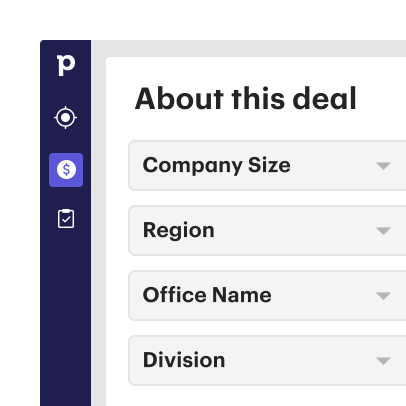Click empty area of the dark sidebar
The image size is (406, 406).
tap(66, 317)
